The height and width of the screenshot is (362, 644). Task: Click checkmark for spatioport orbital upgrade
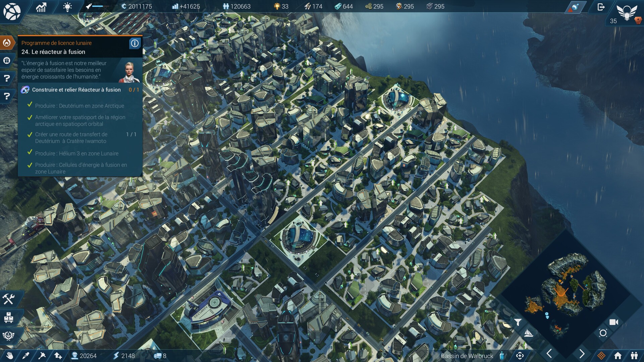pos(30,117)
